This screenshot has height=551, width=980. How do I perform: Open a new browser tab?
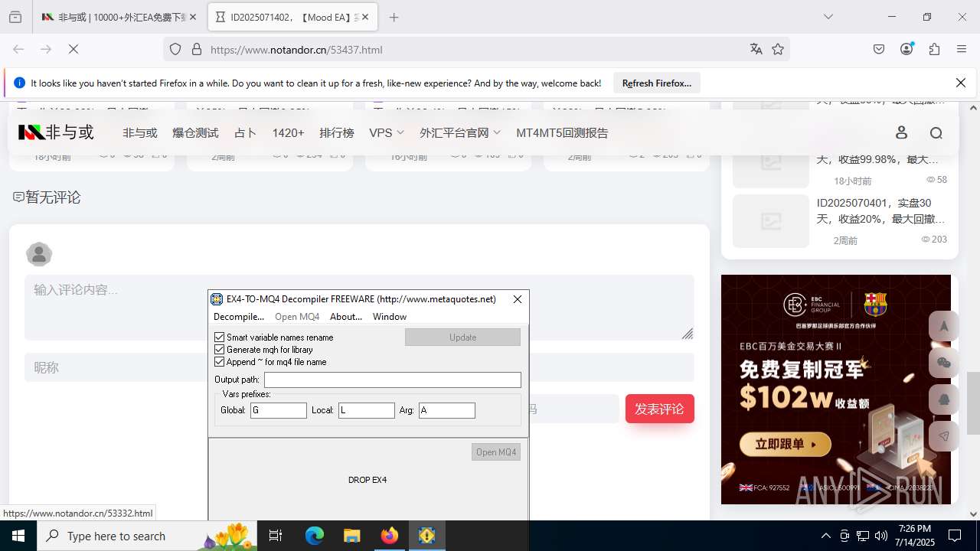click(394, 17)
